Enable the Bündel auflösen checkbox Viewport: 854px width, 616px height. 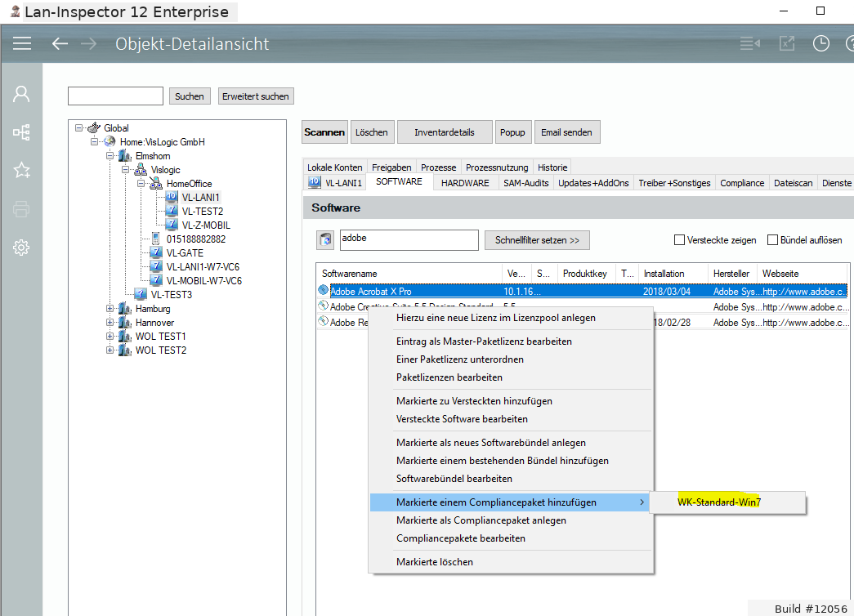point(772,239)
